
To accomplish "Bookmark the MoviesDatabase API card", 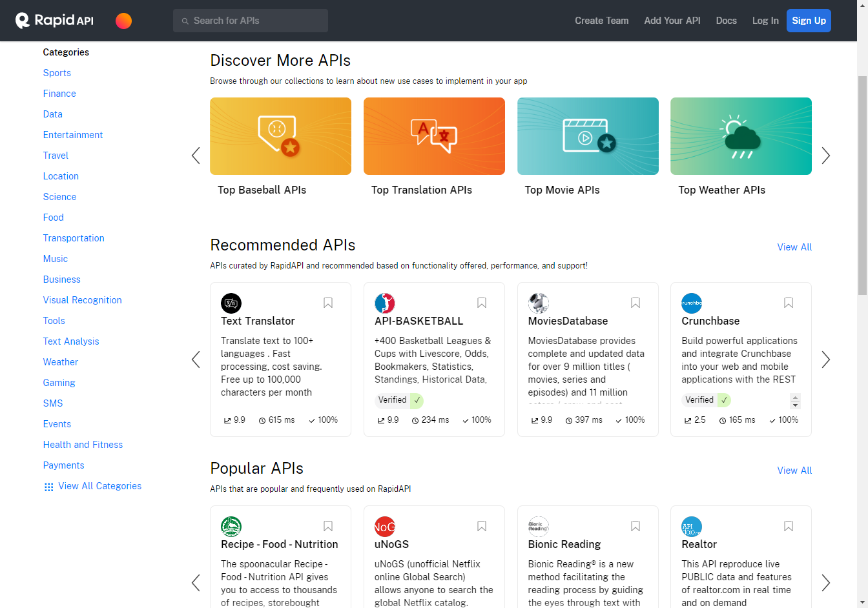I will coord(635,303).
